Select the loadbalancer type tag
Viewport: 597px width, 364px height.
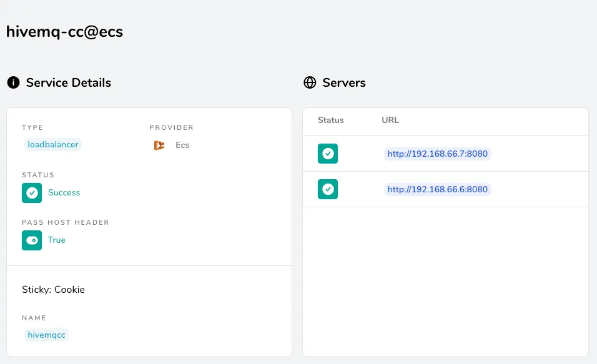coord(53,145)
